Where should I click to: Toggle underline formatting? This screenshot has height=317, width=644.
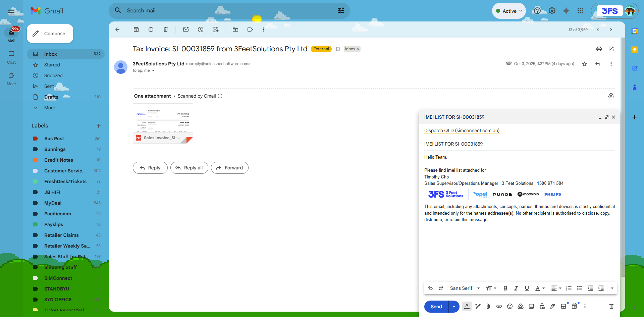pyautogui.click(x=527, y=288)
